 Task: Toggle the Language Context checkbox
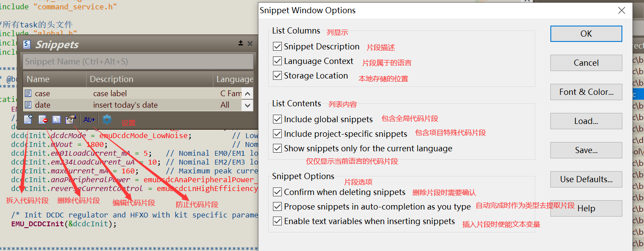277,61
